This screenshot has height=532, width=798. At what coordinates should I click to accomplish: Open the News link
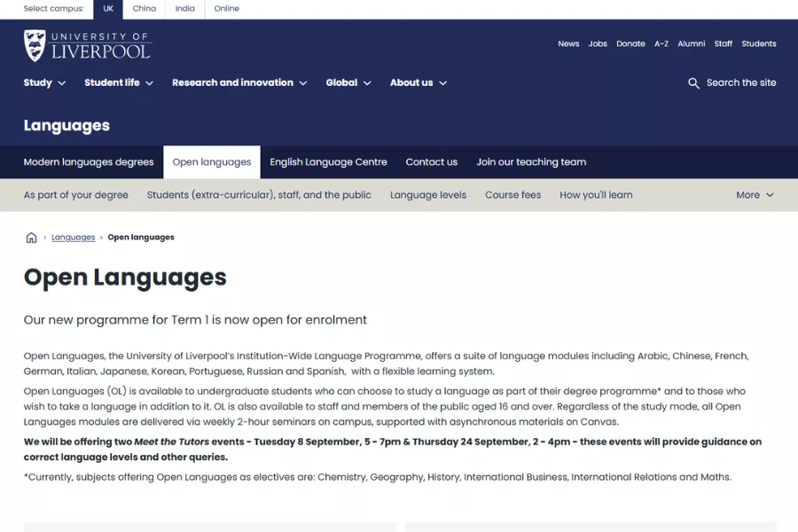568,43
